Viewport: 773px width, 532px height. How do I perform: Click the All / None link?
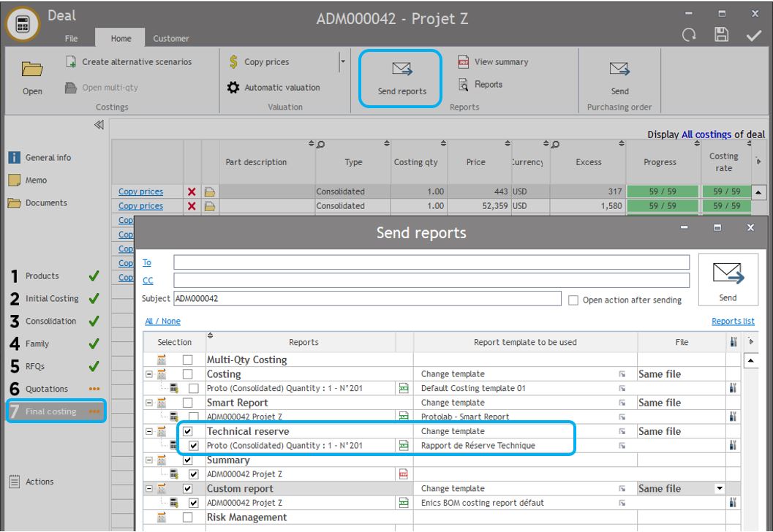coord(162,321)
